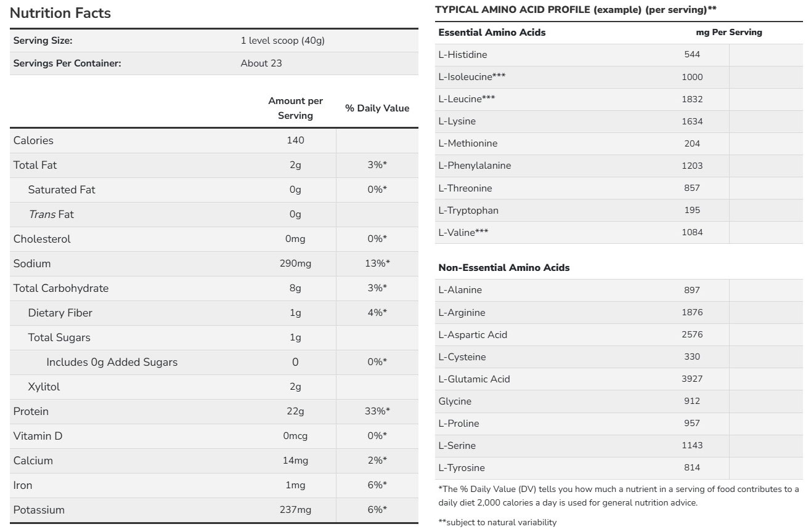This screenshot has height=532, width=811.
Task: Click the natural variability footnote text
Action: (x=497, y=522)
